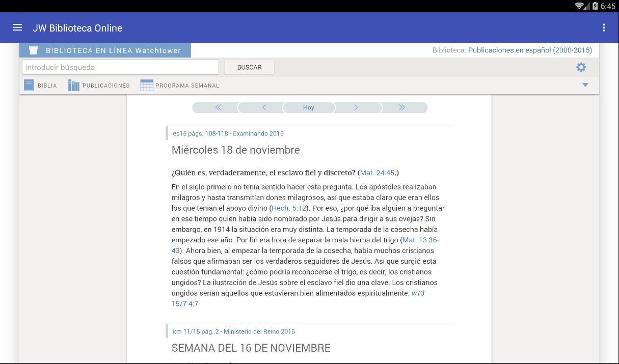
Task: Open the three-dot overflow menu
Action: click(x=604, y=27)
